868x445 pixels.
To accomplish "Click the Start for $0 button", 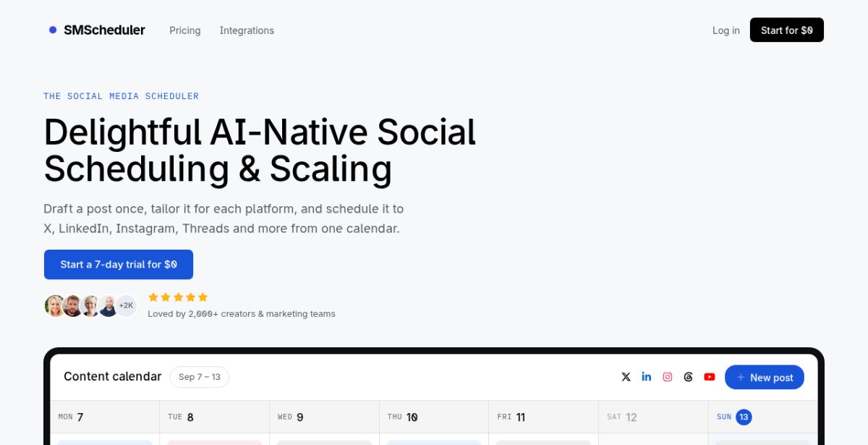I will point(786,30).
